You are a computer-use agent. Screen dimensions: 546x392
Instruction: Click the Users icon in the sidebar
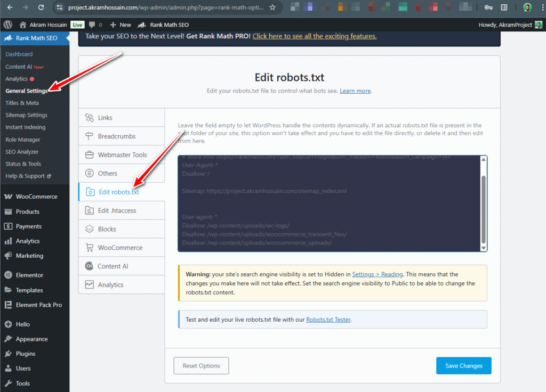click(8, 369)
